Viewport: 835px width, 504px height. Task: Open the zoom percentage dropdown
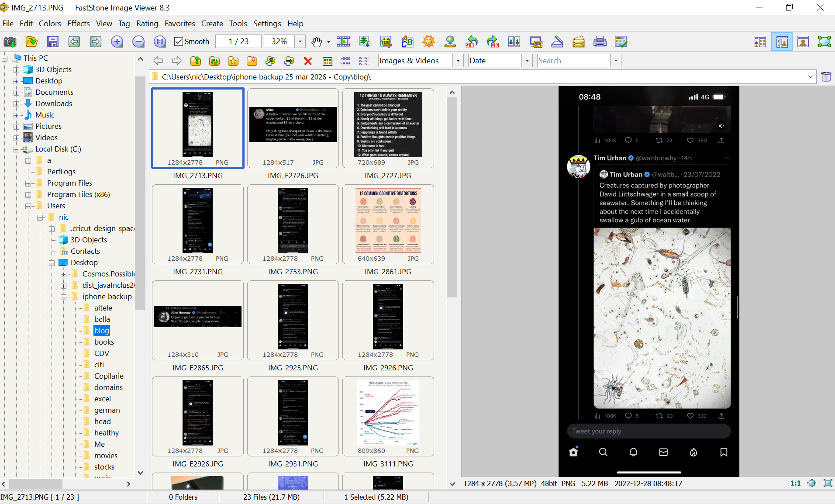pos(300,41)
